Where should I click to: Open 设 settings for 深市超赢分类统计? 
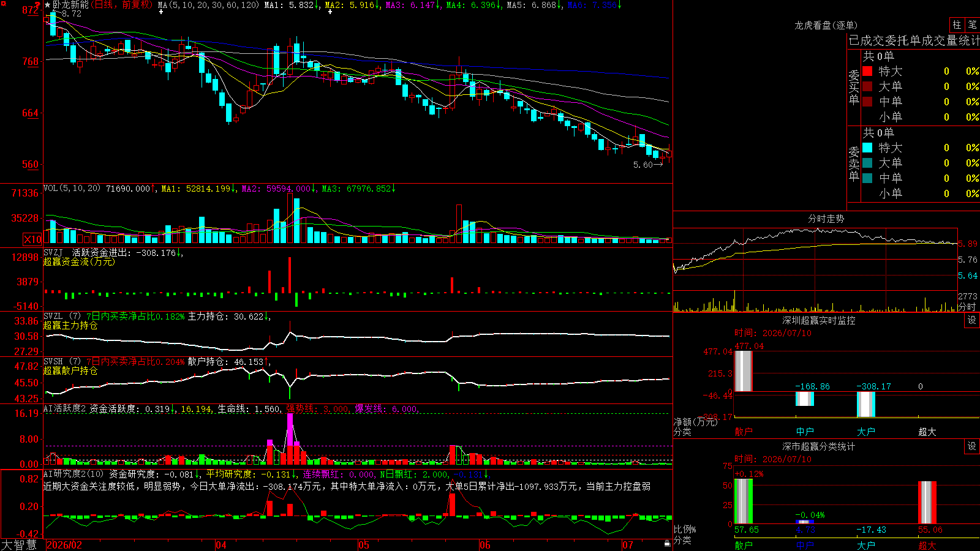pos(972,446)
